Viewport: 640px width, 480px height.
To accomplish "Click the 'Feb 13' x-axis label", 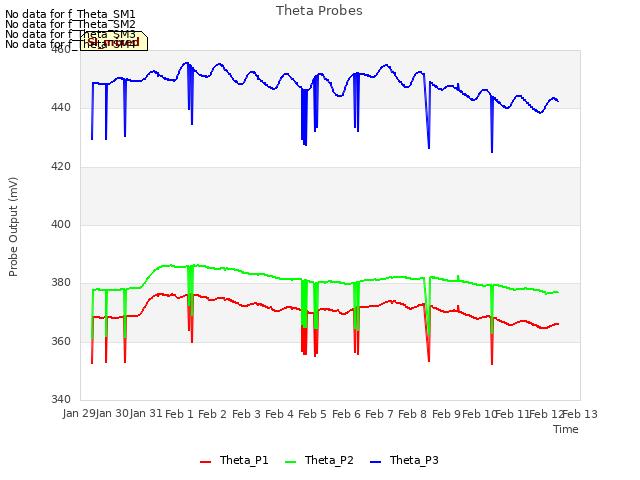I will (580, 414).
